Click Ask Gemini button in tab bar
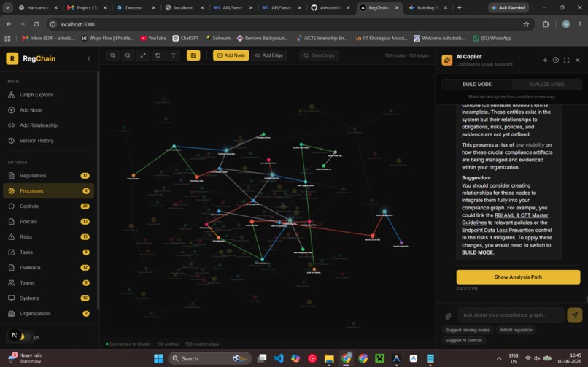 (x=508, y=8)
